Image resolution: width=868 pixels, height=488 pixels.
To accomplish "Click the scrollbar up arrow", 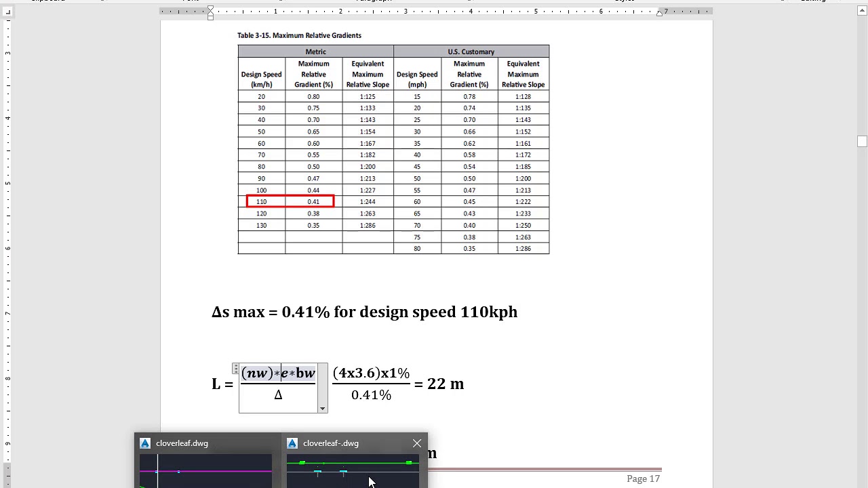I will tap(862, 11).
